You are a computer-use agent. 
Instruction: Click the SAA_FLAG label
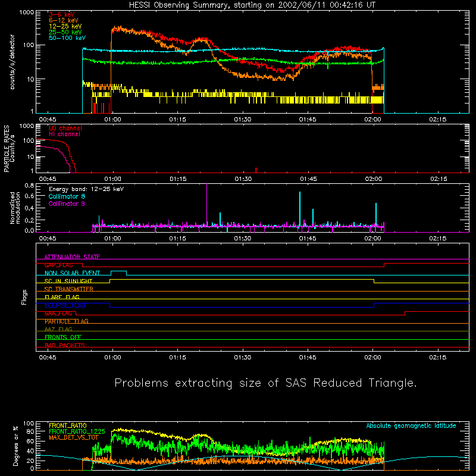point(58,314)
